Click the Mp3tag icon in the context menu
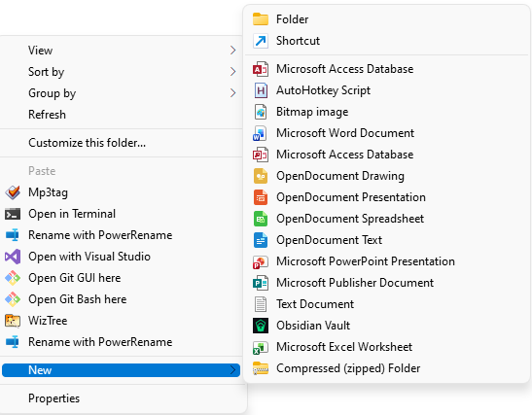Image resolution: width=532 pixels, height=415 pixels. pos(13,192)
